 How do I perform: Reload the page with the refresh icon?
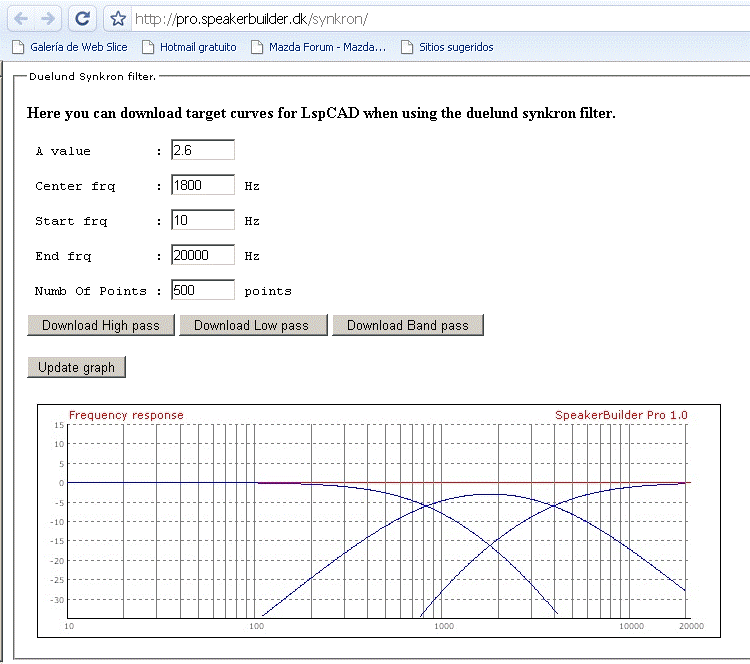[83, 19]
